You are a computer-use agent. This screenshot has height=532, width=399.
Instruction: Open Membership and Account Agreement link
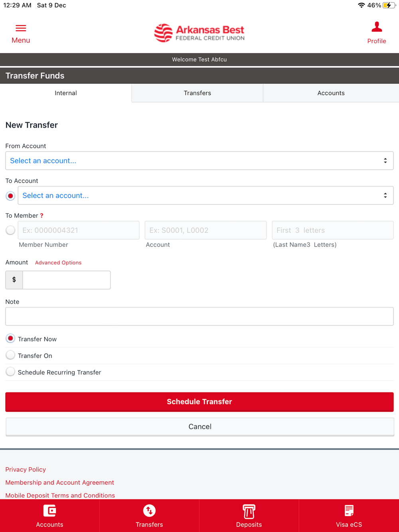(60, 483)
